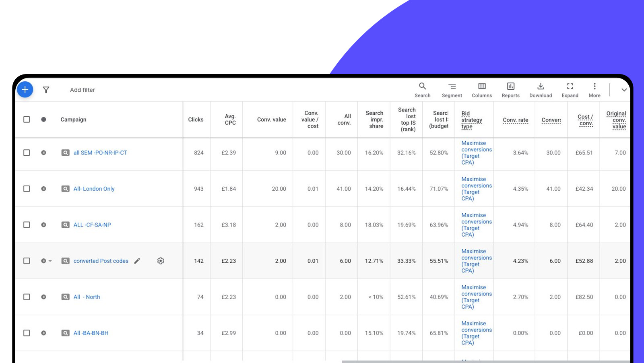644x363 pixels.
Task: Open the Segment options
Action: 452,90
